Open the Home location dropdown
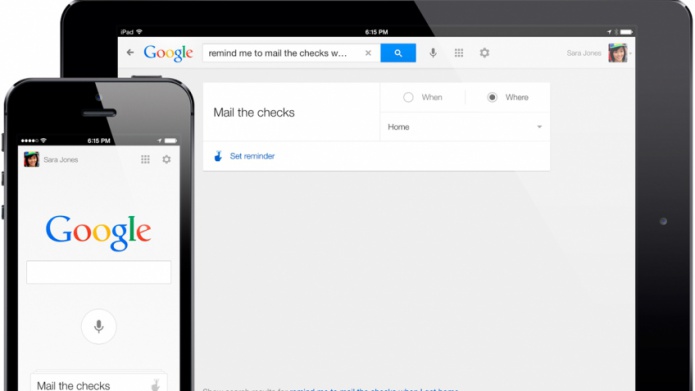This screenshot has width=695, height=391. [465, 127]
